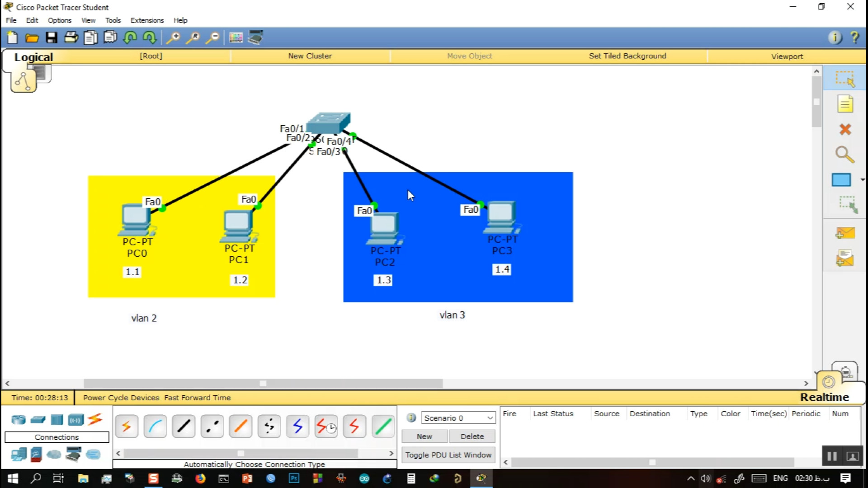Image resolution: width=868 pixels, height=488 pixels.
Task: Click New scenario button
Action: [425, 436]
